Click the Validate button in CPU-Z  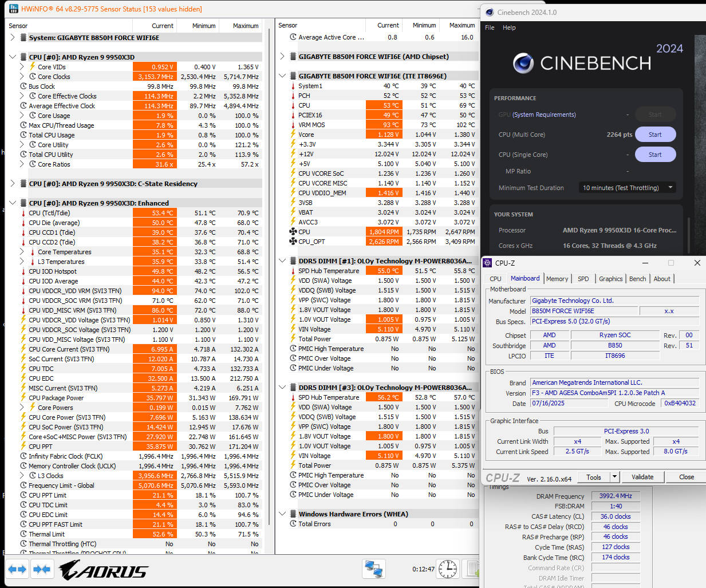click(x=642, y=477)
